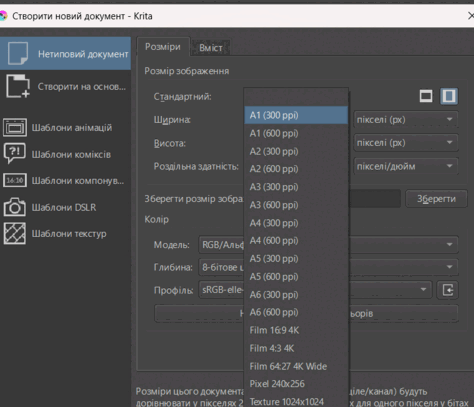
Task: Expand height units пікселі (px) dropdown
Action: point(406,143)
